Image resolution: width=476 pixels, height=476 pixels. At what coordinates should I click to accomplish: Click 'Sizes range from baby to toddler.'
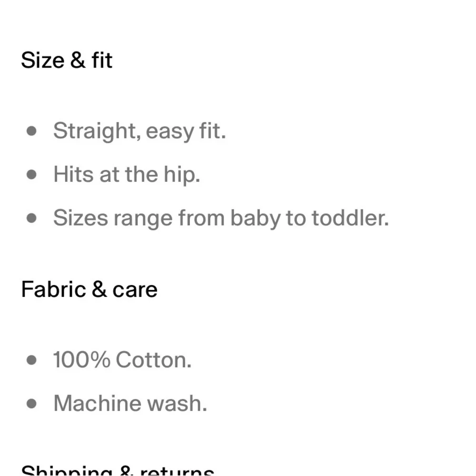pos(221,218)
